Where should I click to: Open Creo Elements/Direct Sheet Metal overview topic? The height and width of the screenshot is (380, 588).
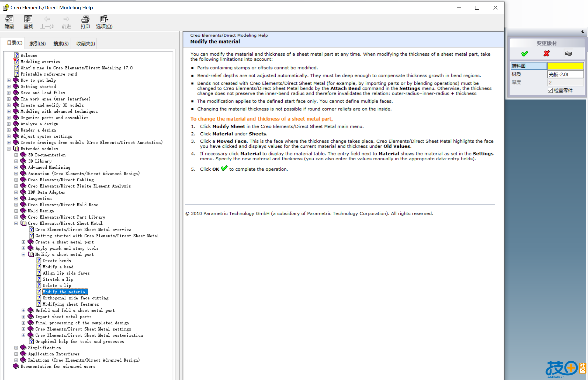[83, 229]
